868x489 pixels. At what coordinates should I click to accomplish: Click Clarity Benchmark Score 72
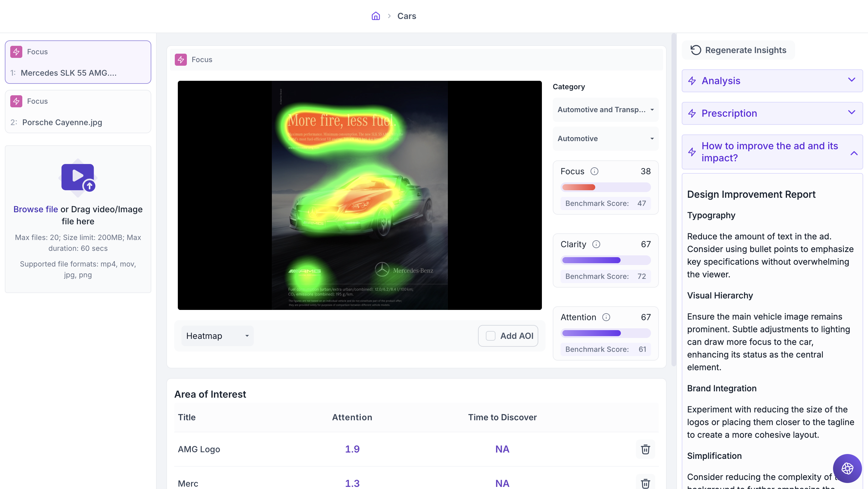(x=605, y=276)
